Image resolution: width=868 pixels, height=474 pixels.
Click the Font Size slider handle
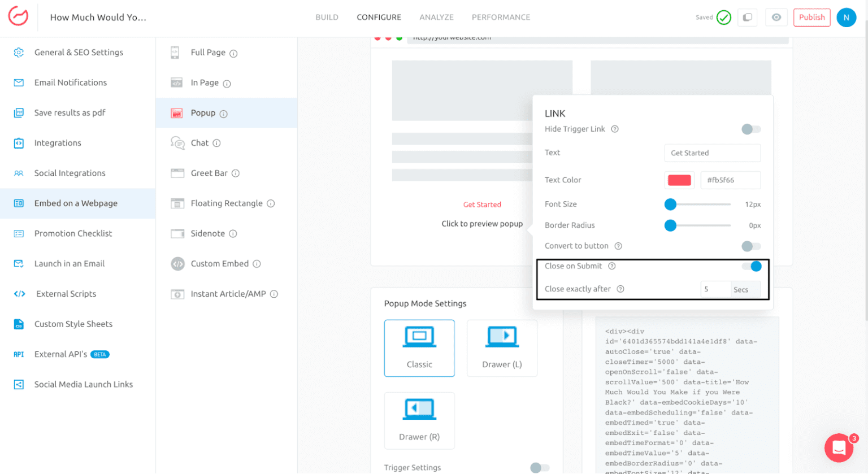670,205
